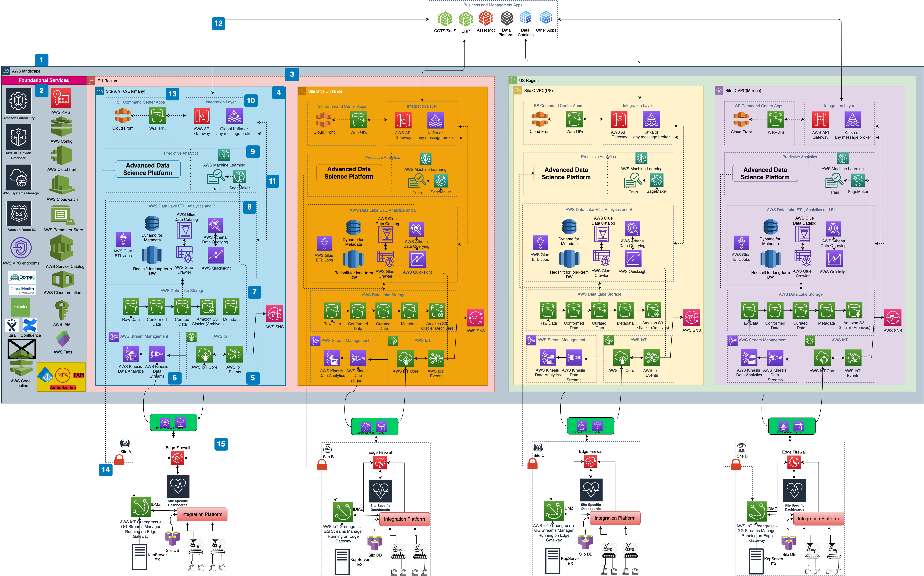924x576 pixels.
Task: Click the Data Platforms cube icon
Action: tap(507, 18)
